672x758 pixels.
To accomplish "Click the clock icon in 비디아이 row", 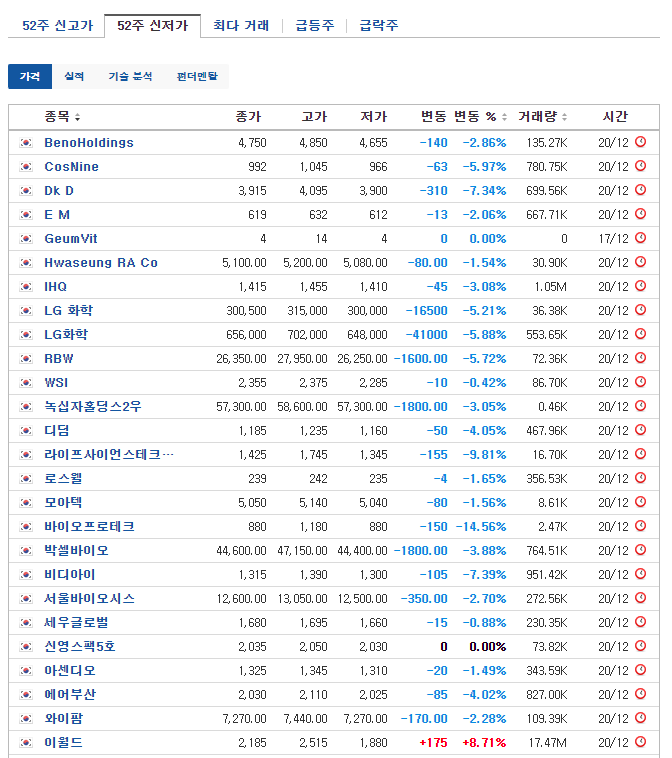I will pos(641,574).
